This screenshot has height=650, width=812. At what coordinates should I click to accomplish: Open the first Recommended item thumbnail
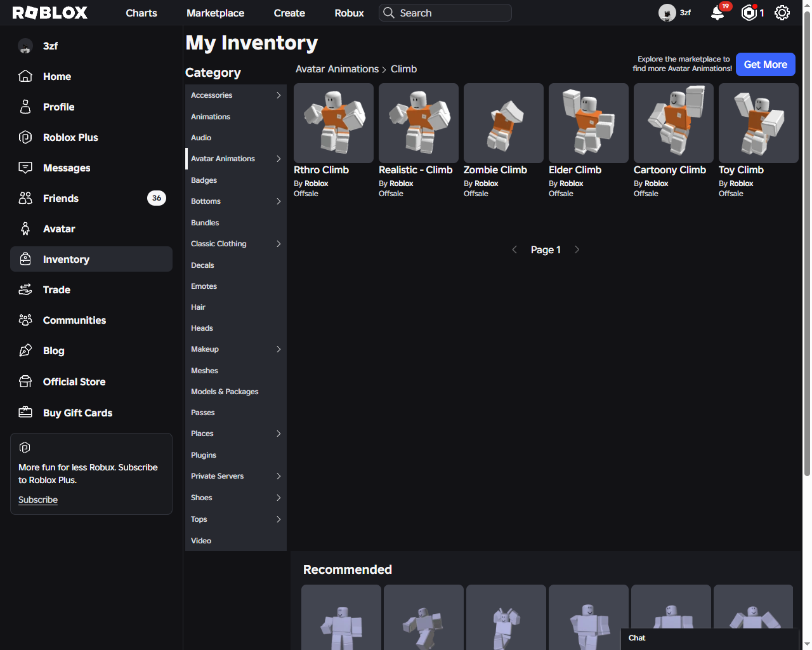point(341,617)
